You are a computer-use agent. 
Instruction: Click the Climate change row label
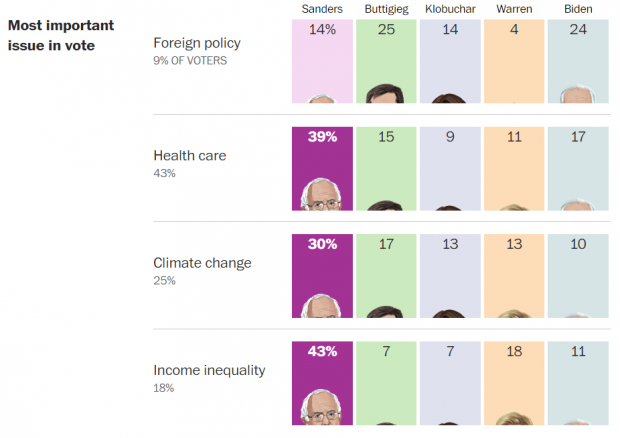(202, 263)
